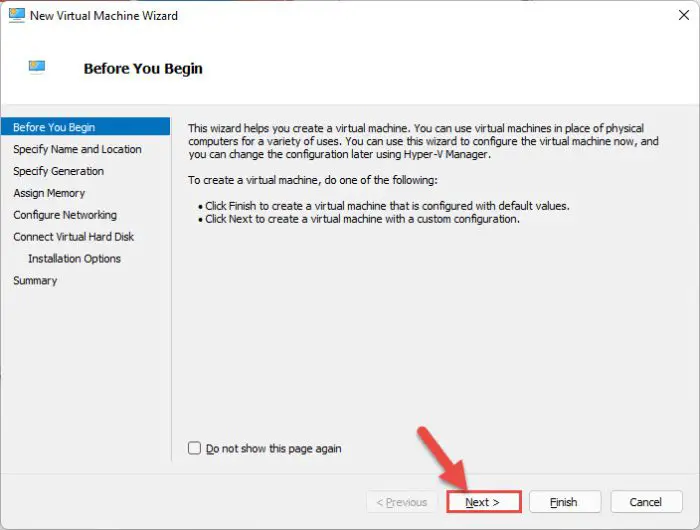Open the Specify Generation step

click(58, 171)
